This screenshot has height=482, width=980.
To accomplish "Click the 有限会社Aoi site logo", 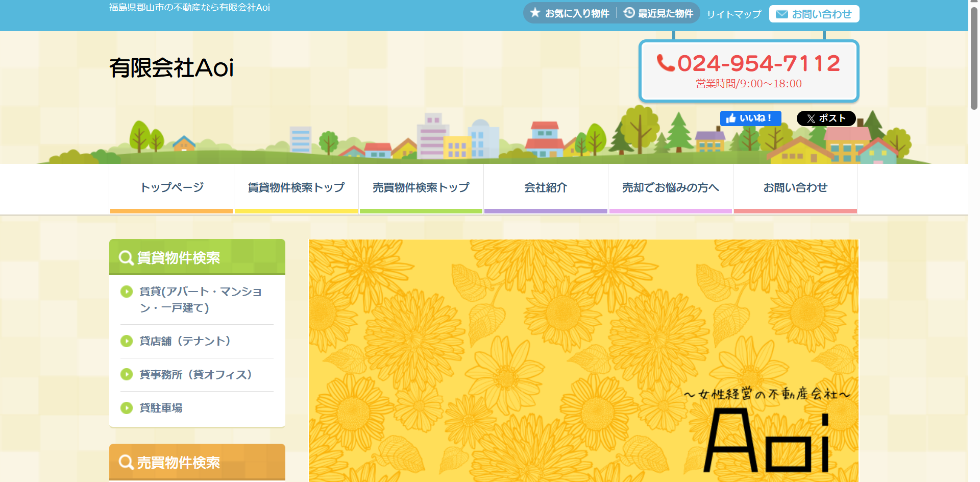I will (x=171, y=67).
